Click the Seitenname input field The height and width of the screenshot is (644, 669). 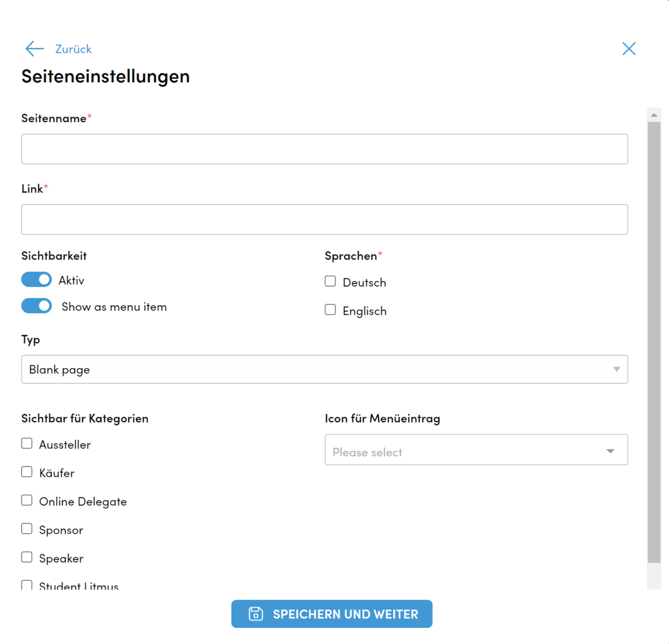[325, 149]
